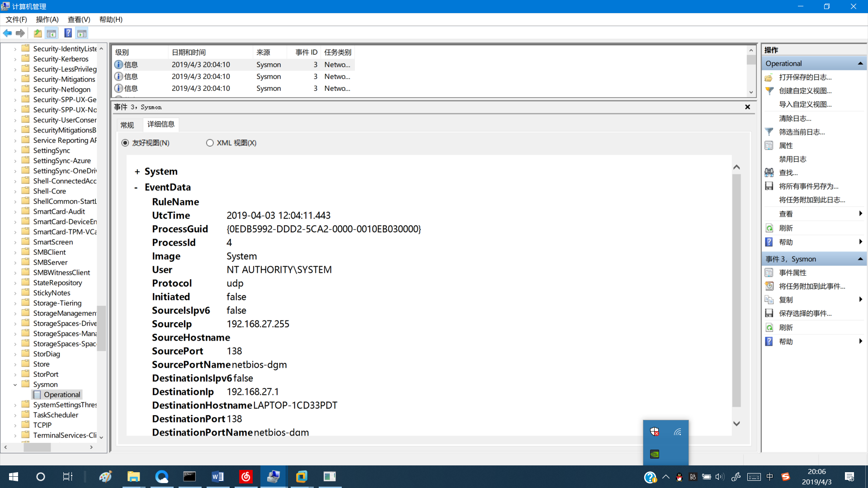The height and width of the screenshot is (488, 868).
Task: Open the Action menu
Action: click(47, 19)
